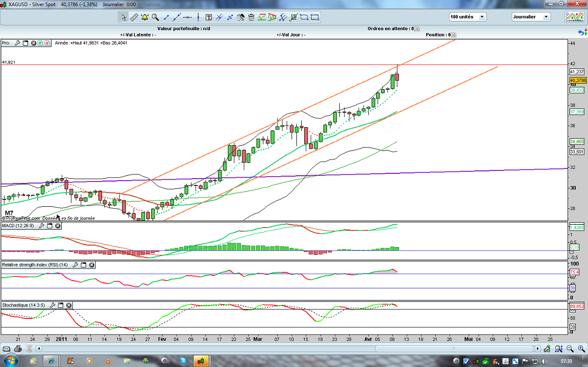Select the ruler measurement tool

coord(134,17)
